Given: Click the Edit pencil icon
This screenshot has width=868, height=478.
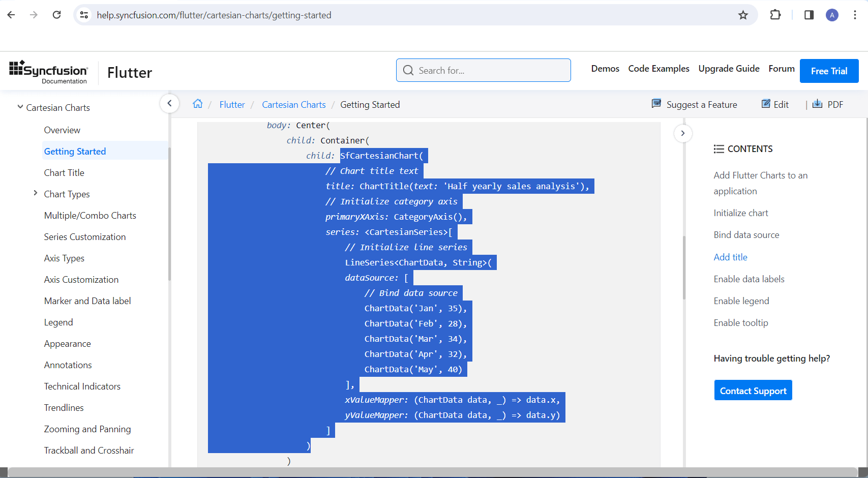Looking at the screenshot, I should (765, 104).
